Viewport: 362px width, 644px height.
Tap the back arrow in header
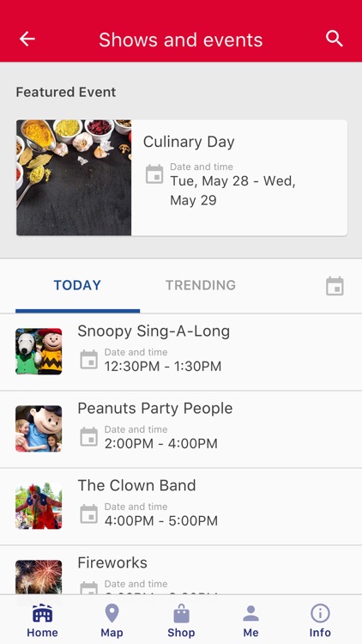pyautogui.click(x=27, y=39)
